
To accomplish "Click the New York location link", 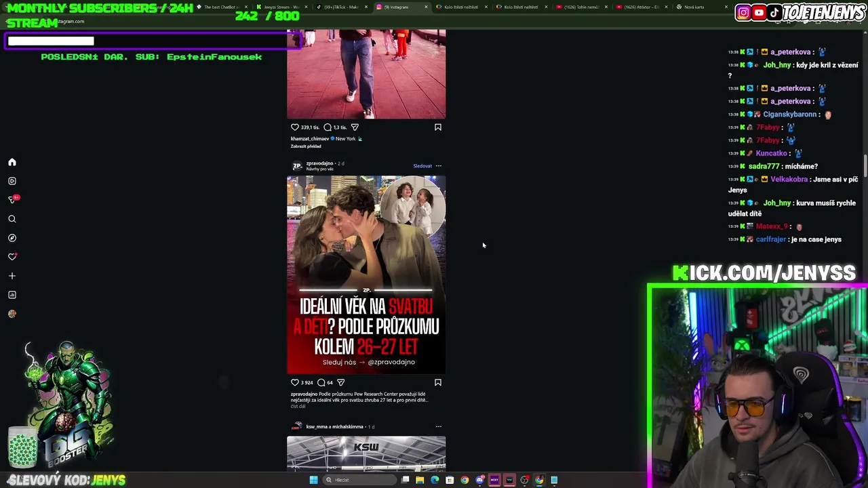I will [x=345, y=139].
